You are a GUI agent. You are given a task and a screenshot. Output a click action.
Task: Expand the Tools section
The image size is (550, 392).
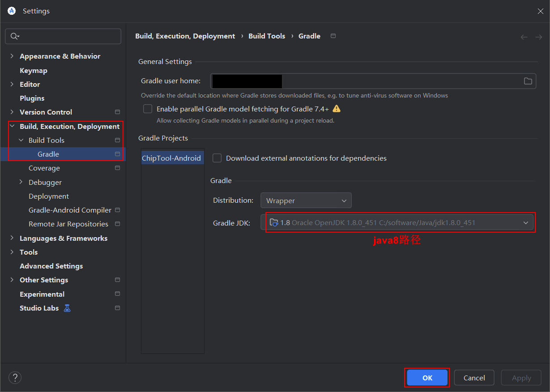[x=12, y=252]
